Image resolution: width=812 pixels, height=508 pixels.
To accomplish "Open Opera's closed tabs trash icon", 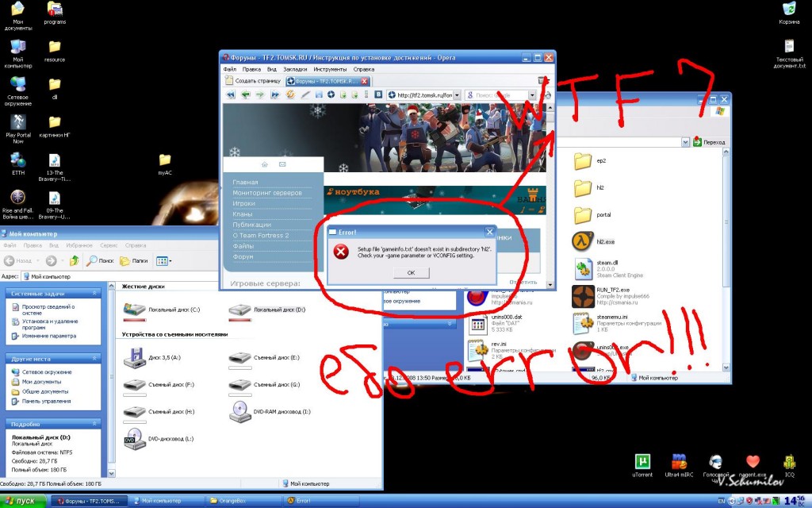I will coord(542,81).
